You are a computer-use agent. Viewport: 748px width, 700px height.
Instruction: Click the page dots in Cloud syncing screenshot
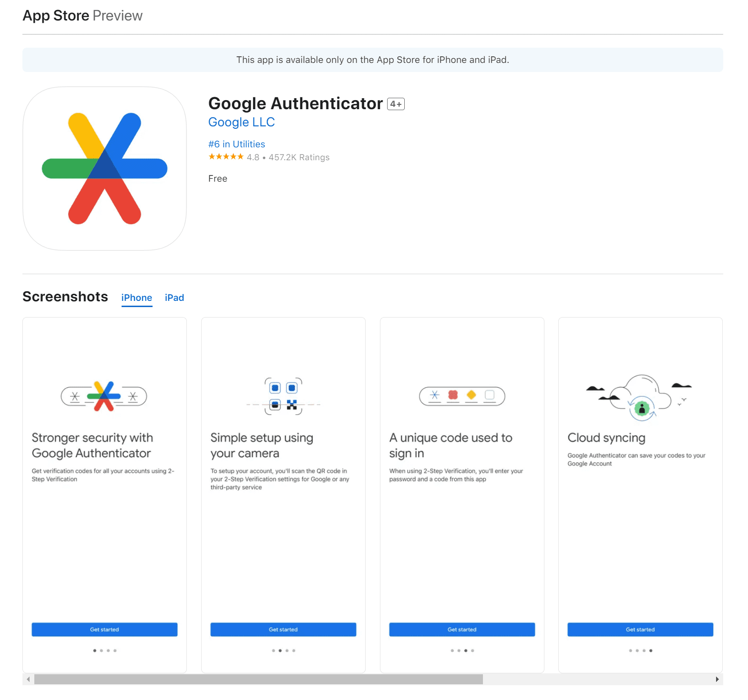pos(640,650)
